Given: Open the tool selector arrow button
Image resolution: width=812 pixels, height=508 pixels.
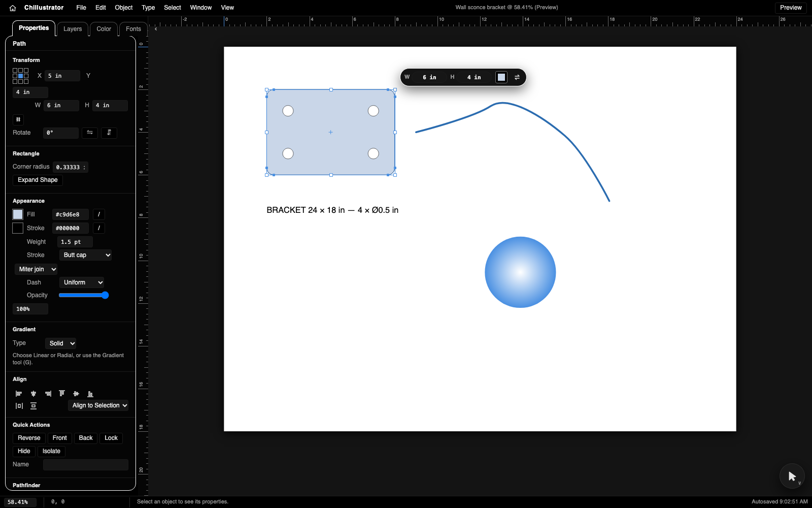Looking at the screenshot, I should 792,476.
